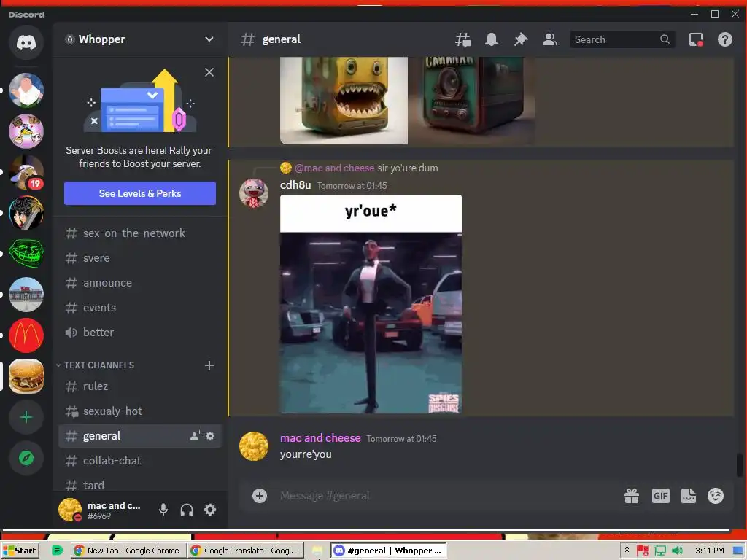Open the dark-haired character avatar server

point(26,213)
